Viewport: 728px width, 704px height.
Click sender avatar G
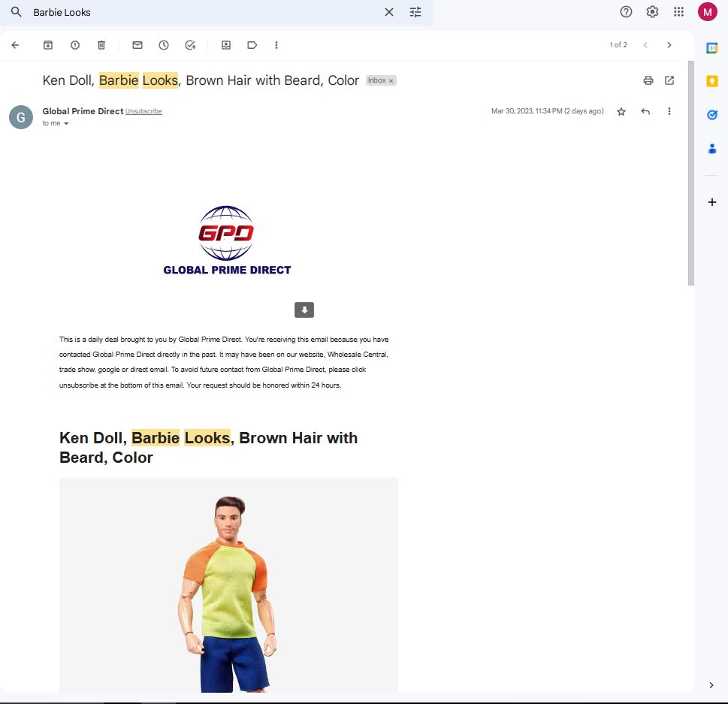coord(21,117)
